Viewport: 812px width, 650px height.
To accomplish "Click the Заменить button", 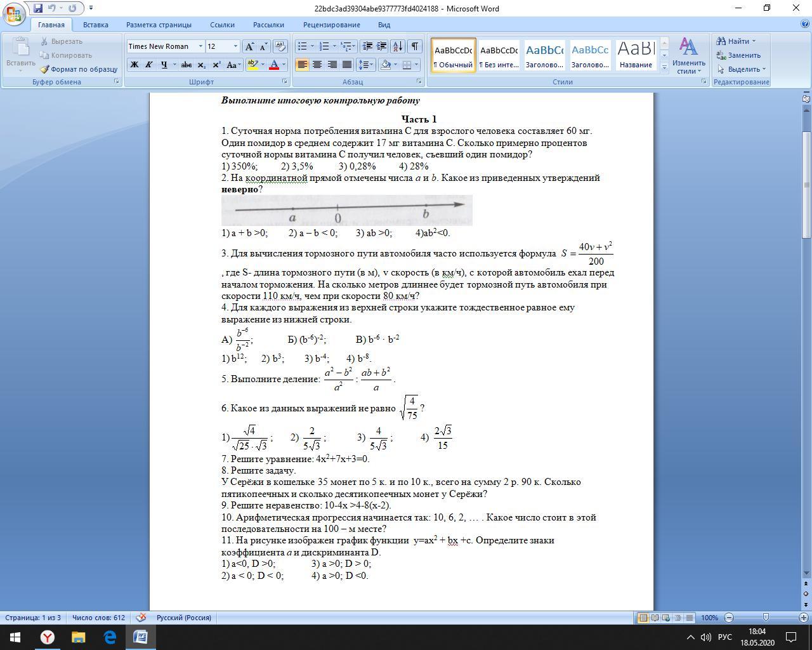I will click(739, 55).
